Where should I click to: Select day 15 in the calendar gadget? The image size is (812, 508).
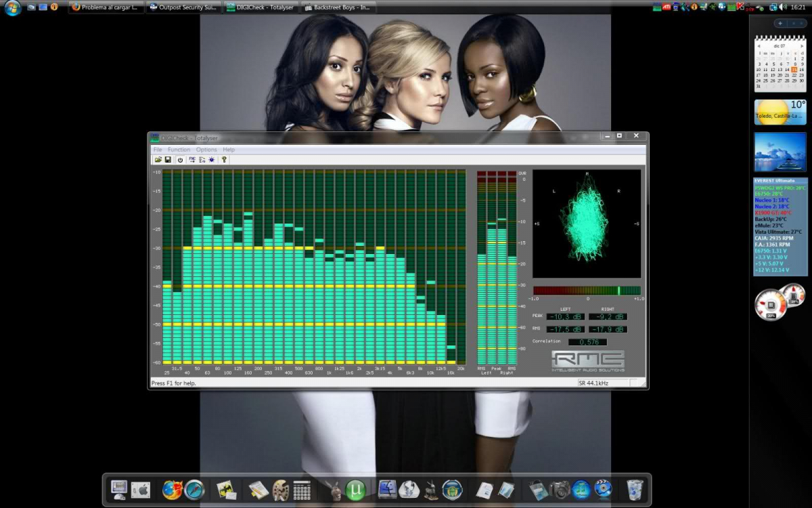(794, 69)
